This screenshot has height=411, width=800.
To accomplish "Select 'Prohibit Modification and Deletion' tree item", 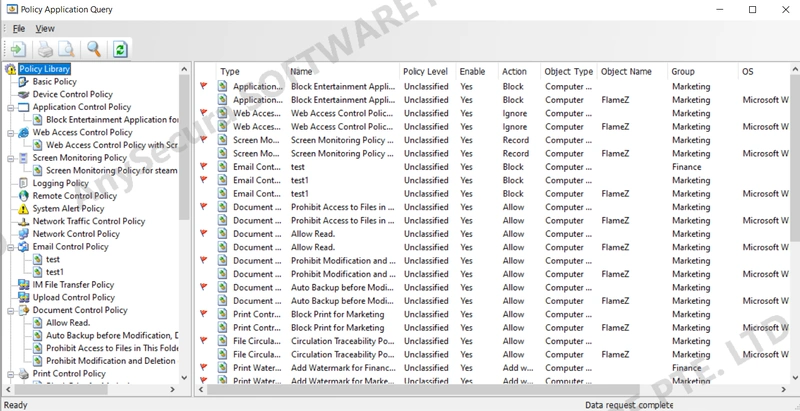I will [111, 361].
